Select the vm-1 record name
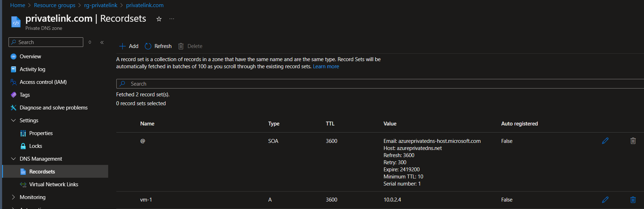This screenshot has height=209, width=644. click(x=146, y=200)
